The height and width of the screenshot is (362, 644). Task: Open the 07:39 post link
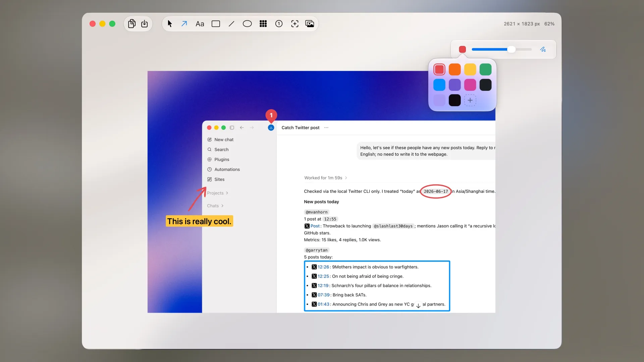tap(324, 295)
